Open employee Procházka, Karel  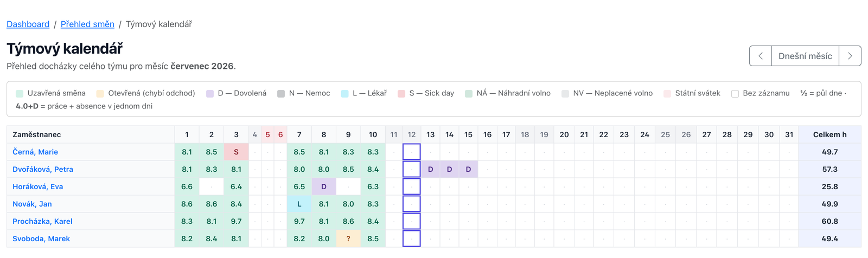coord(42,221)
